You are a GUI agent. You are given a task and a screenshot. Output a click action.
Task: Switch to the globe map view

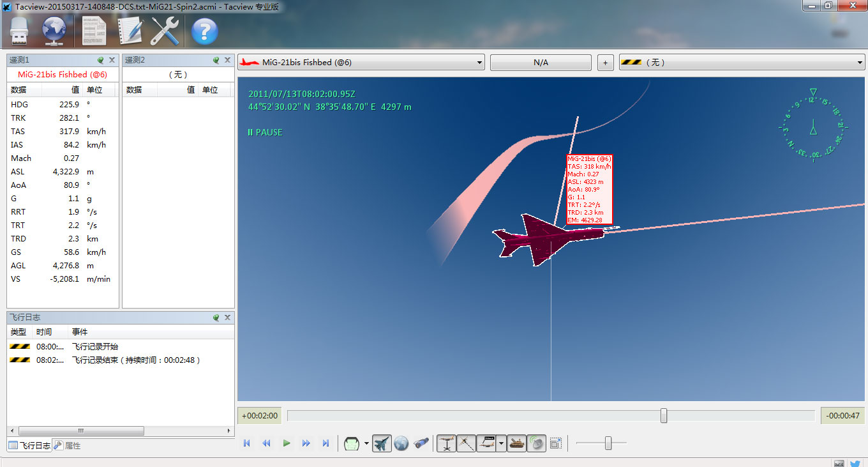(x=401, y=443)
